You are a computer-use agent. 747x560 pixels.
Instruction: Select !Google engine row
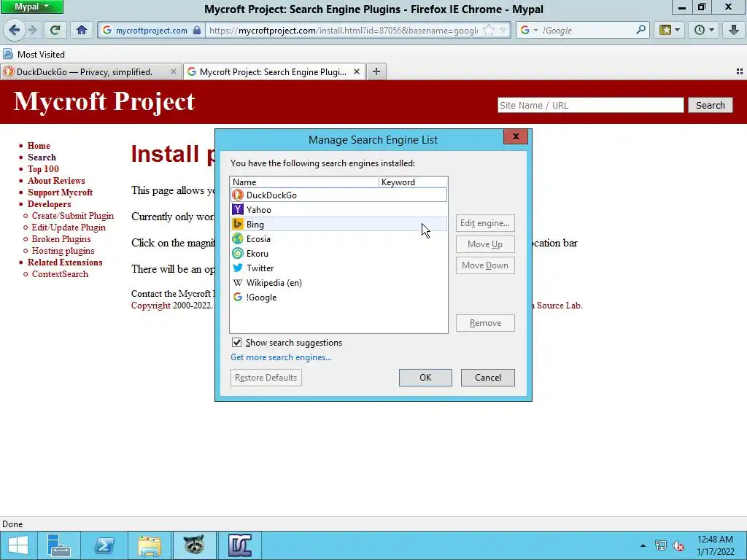338,297
